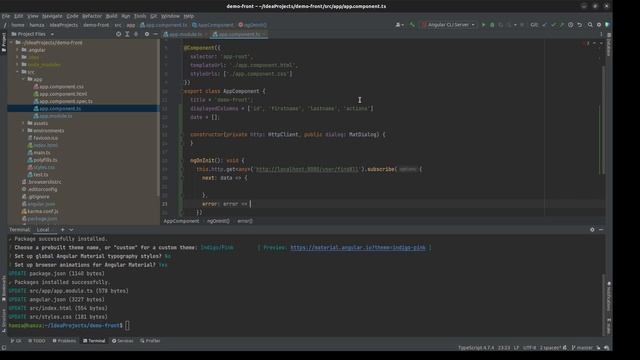
Task: Add a new terminal session tab
Action: [x=62, y=230]
